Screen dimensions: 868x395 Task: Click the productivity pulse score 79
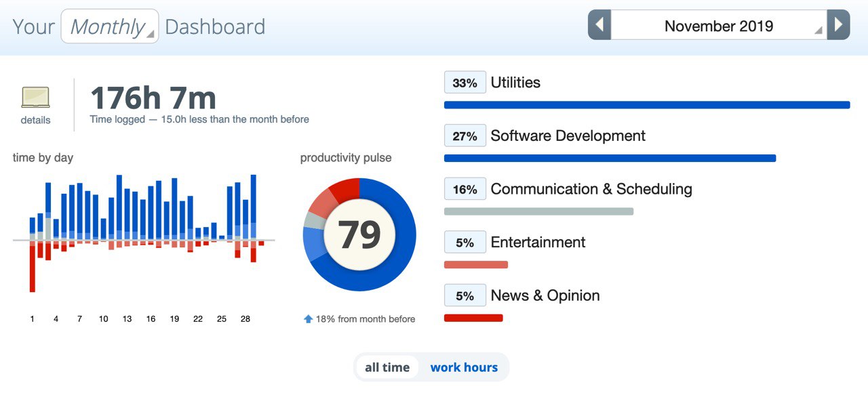[x=359, y=234]
